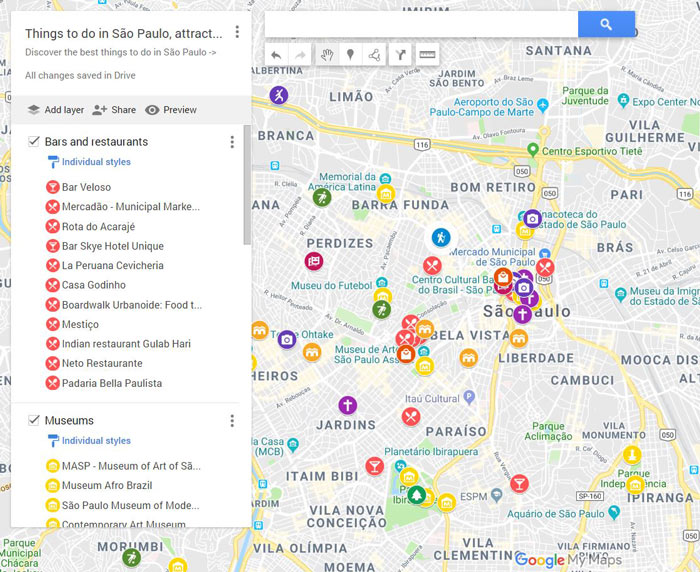700x572 pixels.
Task: Open Individual styles for Museums layer
Action: pyautogui.click(x=89, y=441)
